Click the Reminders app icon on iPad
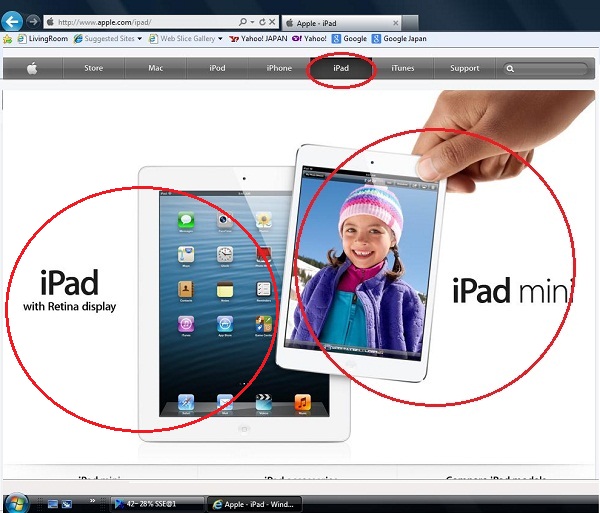The height and width of the screenshot is (513, 600). pyautogui.click(x=264, y=290)
